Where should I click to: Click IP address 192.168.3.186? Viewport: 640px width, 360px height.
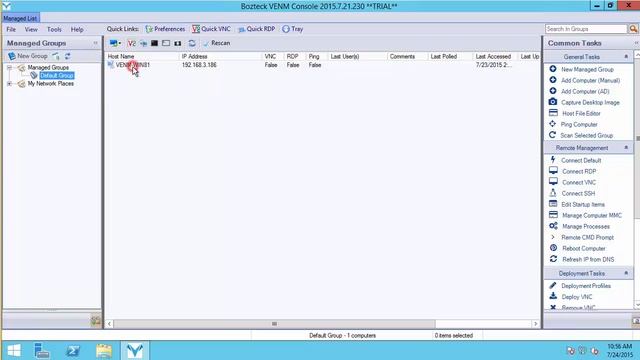pyautogui.click(x=199, y=65)
